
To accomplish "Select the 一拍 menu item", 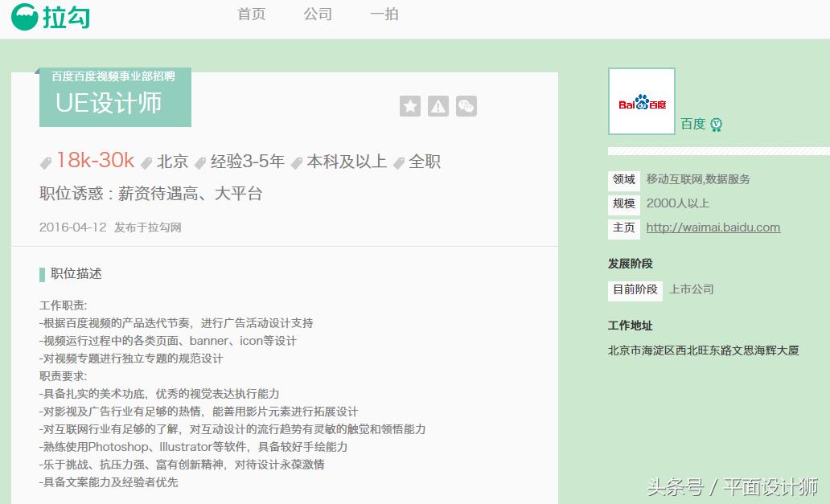I will pyautogui.click(x=384, y=14).
